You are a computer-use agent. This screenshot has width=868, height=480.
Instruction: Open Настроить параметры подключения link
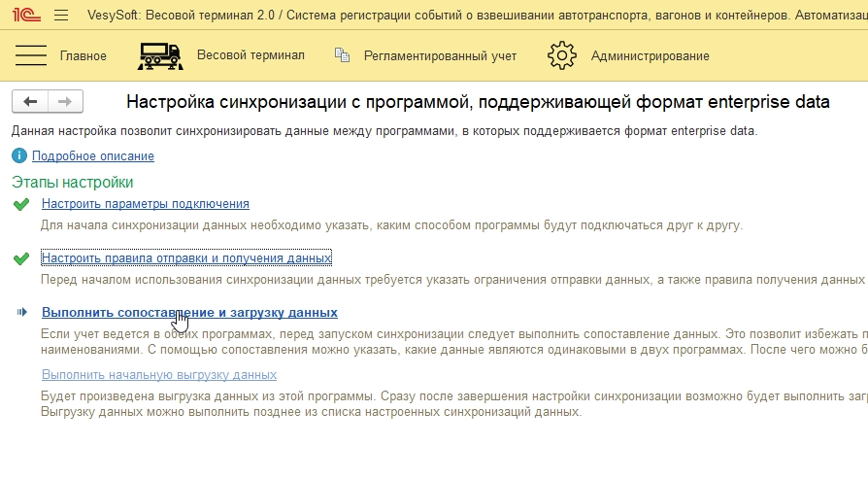pyautogui.click(x=146, y=204)
